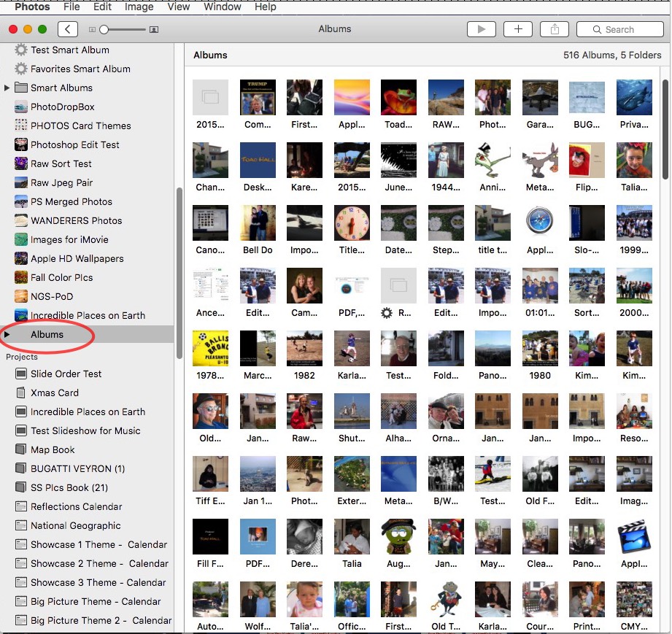
Task: Open Images for iMovie album icon
Action: click(x=21, y=239)
